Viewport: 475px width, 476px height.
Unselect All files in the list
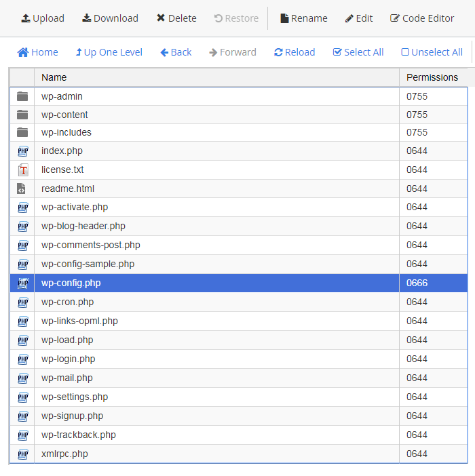point(432,52)
